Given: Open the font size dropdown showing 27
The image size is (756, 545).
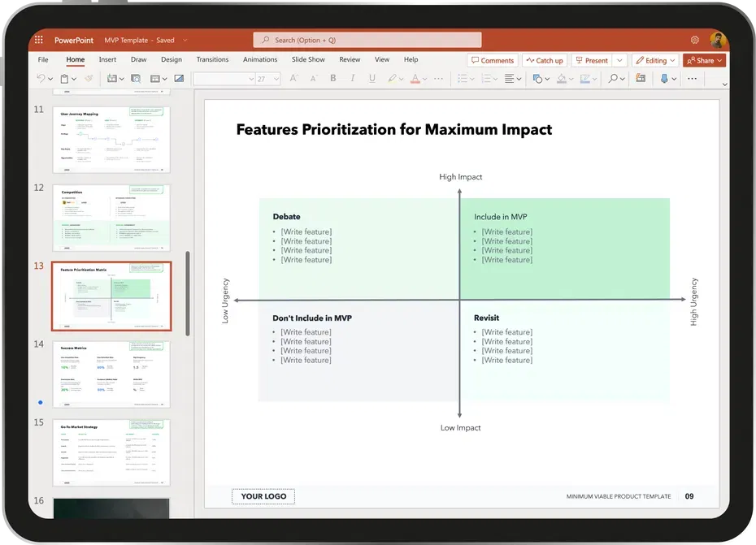Looking at the screenshot, I should 267,79.
